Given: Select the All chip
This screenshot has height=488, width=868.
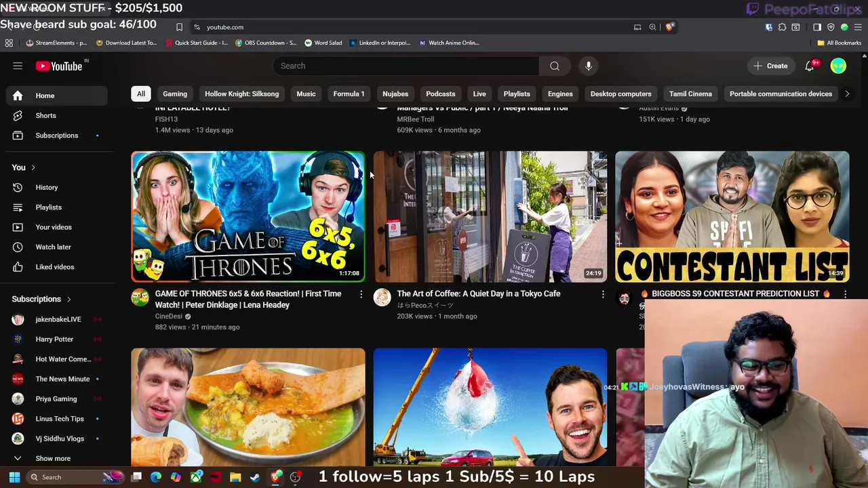Looking at the screenshot, I should tap(140, 94).
